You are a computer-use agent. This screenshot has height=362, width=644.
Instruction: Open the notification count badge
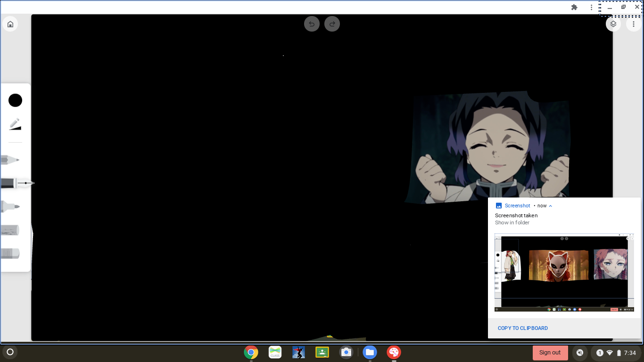[x=600, y=353]
